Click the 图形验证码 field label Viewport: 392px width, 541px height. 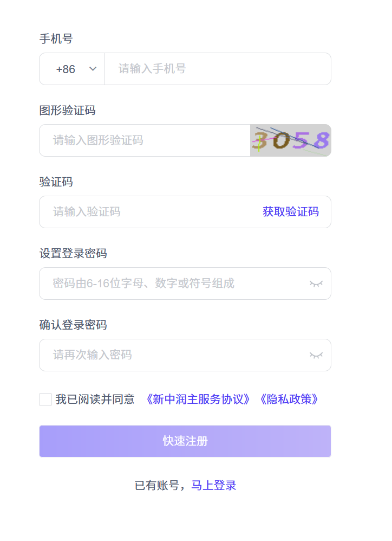(x=67, y=111)
